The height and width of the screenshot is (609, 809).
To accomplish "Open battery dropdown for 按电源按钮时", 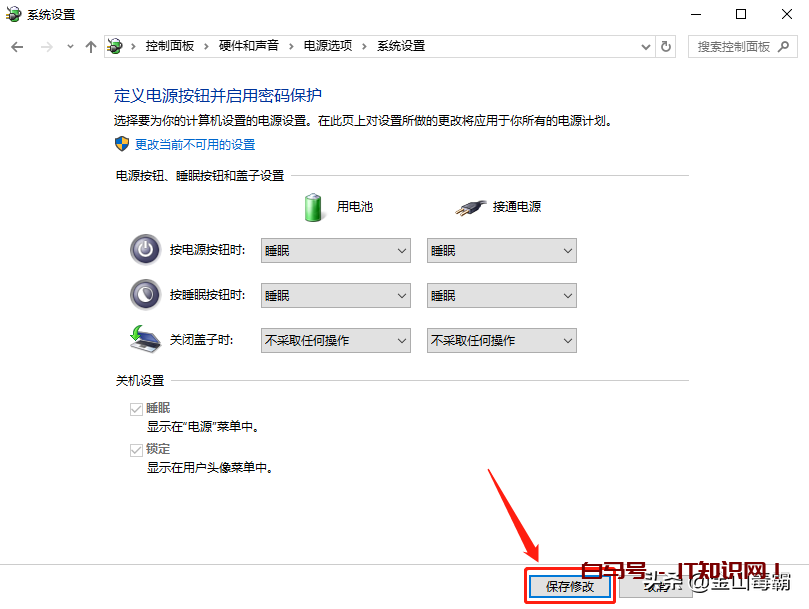I will click(335, 251).
